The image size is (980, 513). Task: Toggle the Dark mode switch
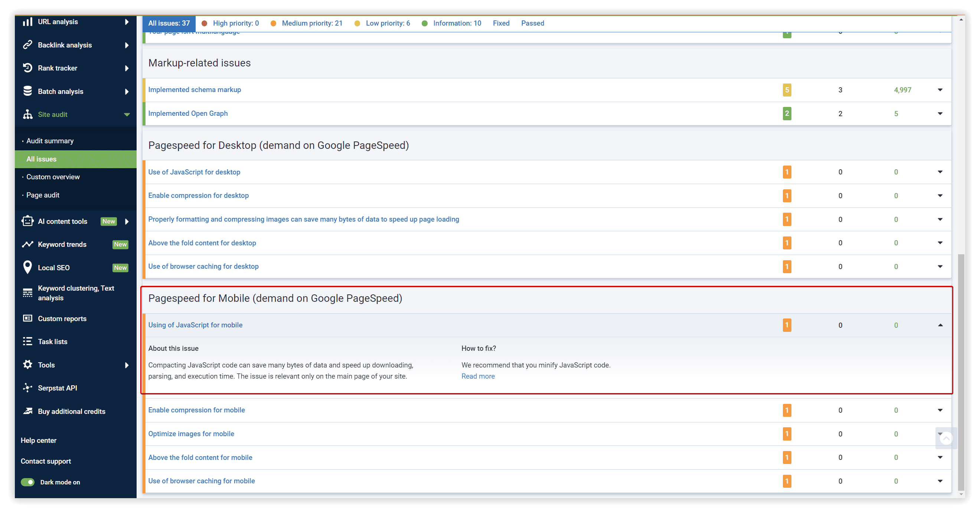click(x=27, y=482)
